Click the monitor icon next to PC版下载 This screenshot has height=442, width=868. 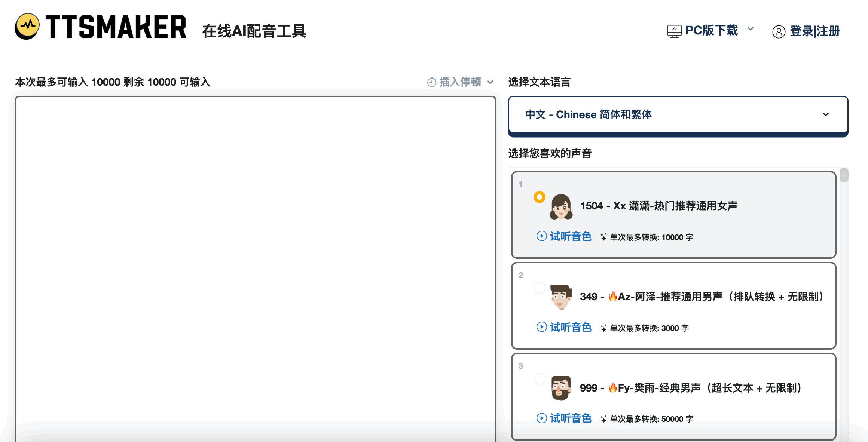674,30
